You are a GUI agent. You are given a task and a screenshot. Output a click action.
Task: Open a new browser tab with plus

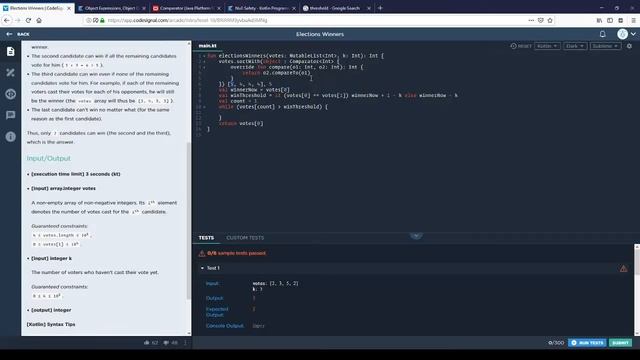[380, 8]
